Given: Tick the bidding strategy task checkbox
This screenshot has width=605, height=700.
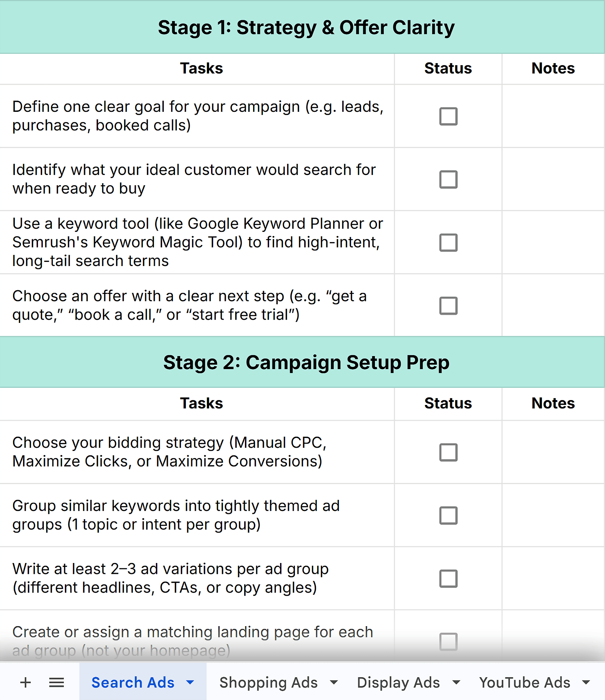Looking at the screenshot, I should pyautogui.click(x=448, y=452).
